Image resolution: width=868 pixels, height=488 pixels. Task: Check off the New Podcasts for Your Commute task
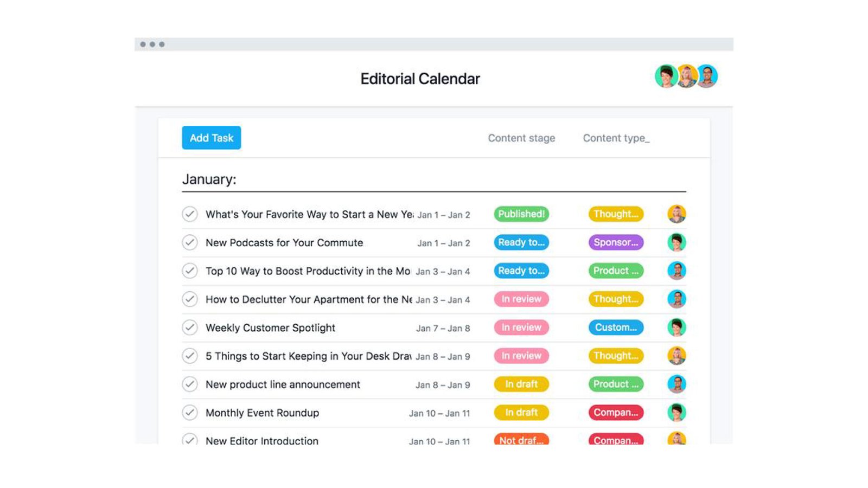pos(189,242)
